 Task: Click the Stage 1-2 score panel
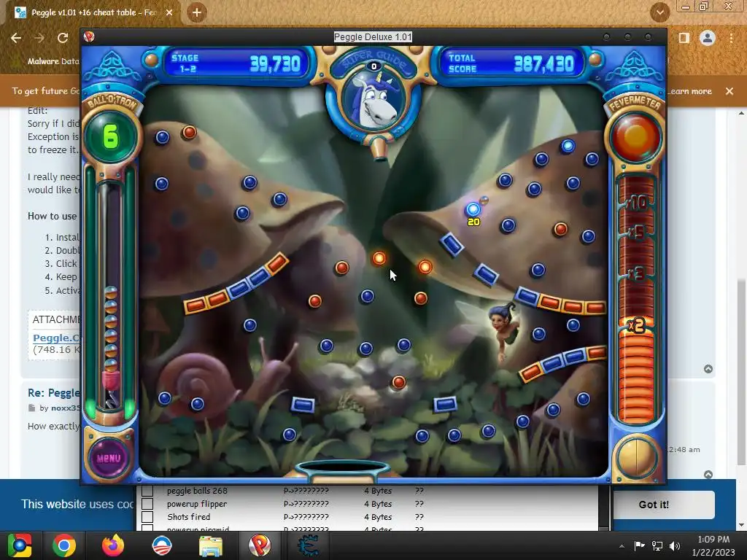coord(236,63)
